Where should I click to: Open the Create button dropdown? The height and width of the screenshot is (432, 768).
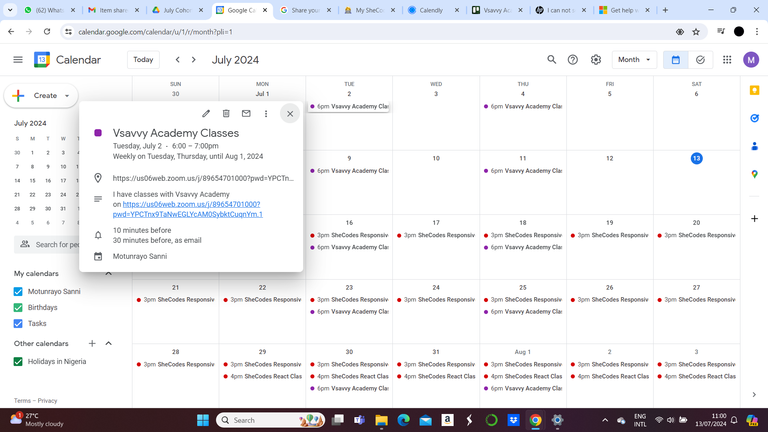pos(67,96)
